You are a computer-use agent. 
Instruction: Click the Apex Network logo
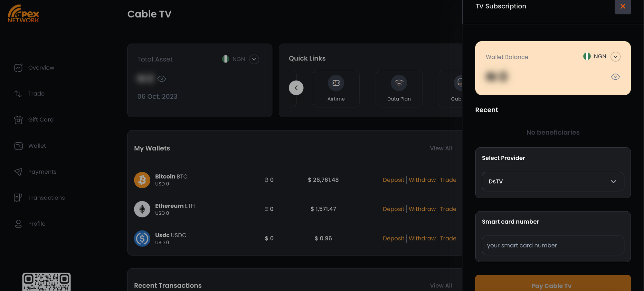24,14
